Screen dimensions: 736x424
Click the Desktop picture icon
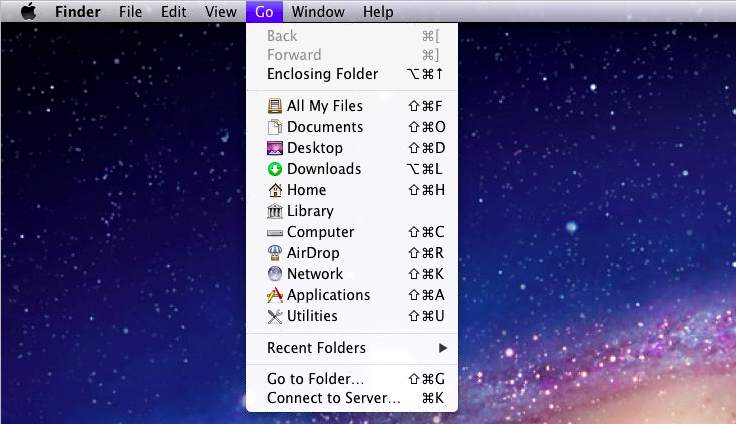275,148
